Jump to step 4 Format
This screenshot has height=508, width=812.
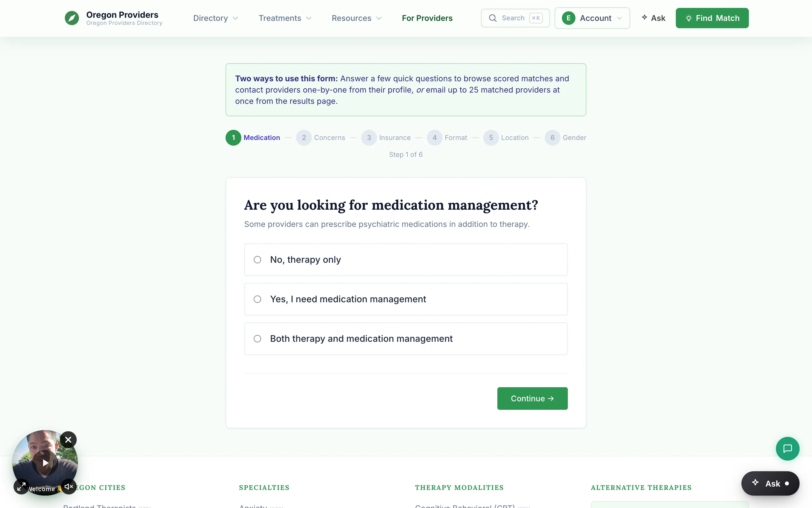pyautogui.click(x=447, y=138)
